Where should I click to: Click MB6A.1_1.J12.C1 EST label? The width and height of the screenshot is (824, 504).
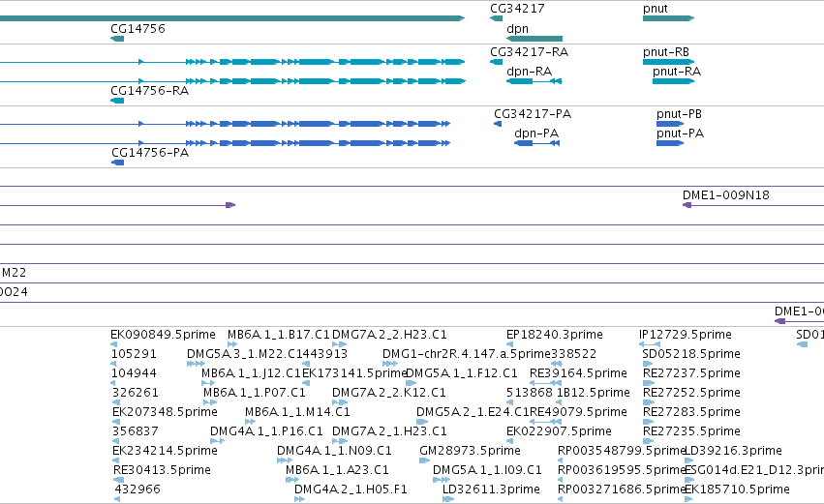click(251, 373)
